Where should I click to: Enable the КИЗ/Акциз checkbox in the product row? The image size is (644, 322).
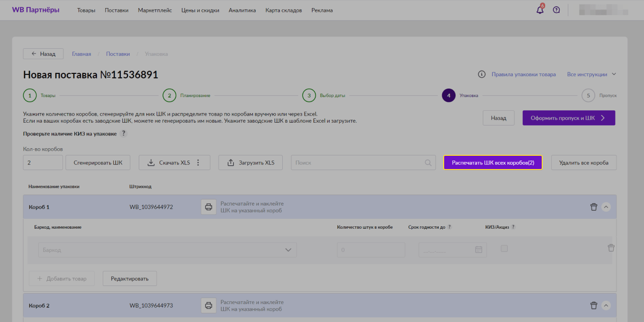(504, 248)
